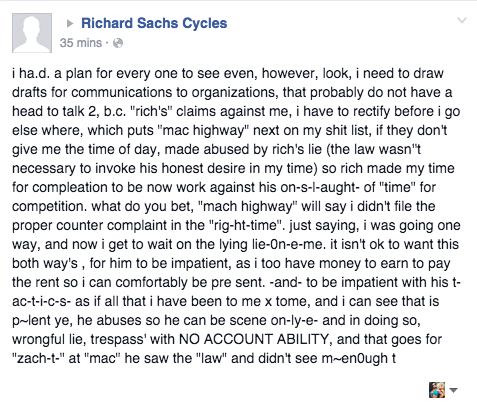The image size is (477, 403).
Task: Click the globe public audience icon
Action: pos(118,43)
